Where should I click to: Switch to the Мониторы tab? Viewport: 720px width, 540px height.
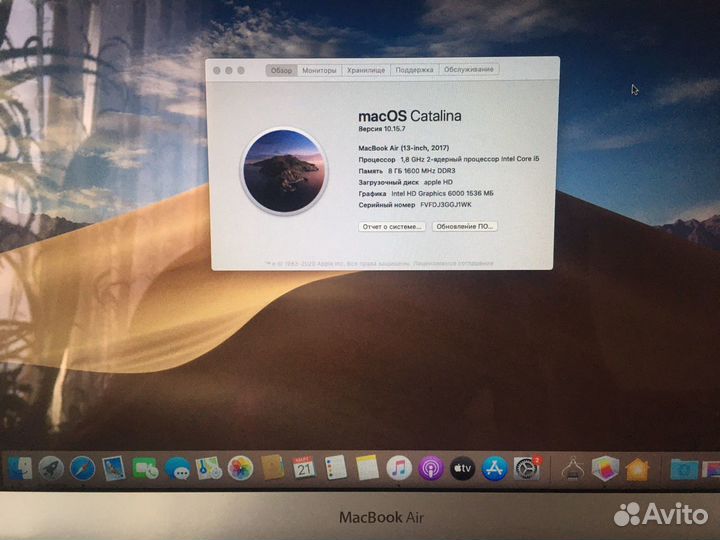pos(319,70)
